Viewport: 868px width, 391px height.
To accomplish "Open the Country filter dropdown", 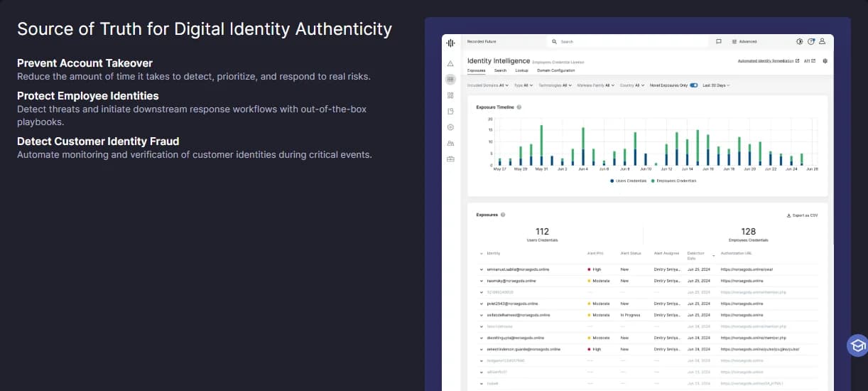I will click(632, 85).
